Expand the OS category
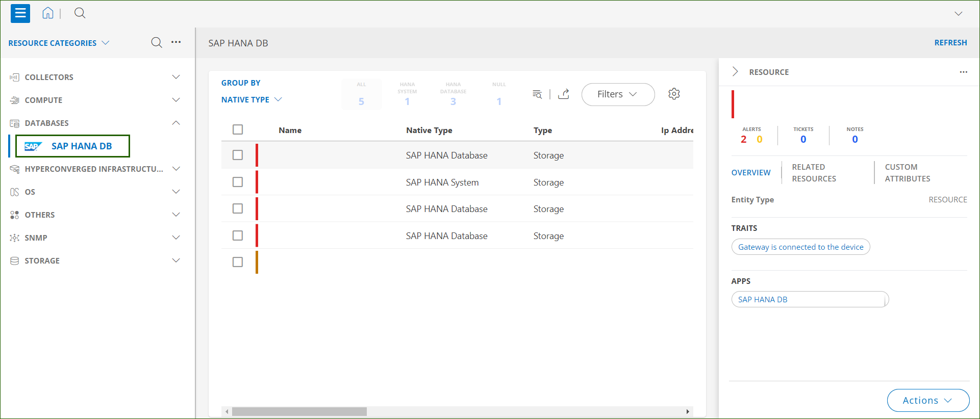 [x=176, y=192]
